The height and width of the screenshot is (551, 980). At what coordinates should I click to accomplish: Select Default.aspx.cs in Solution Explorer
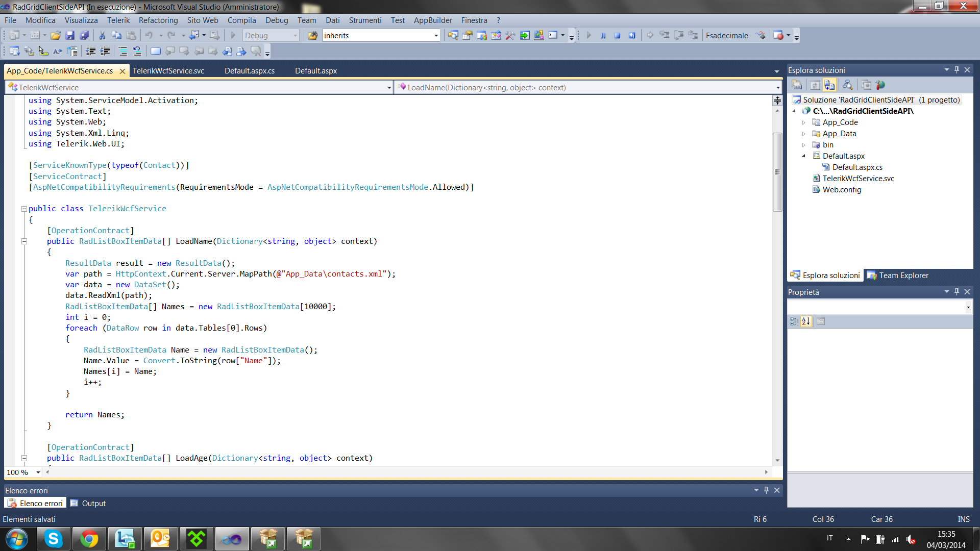tap(857, 167)
